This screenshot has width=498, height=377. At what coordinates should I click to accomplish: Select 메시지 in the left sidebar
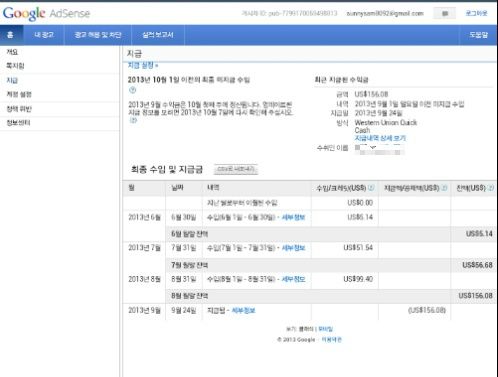point(15,66)
